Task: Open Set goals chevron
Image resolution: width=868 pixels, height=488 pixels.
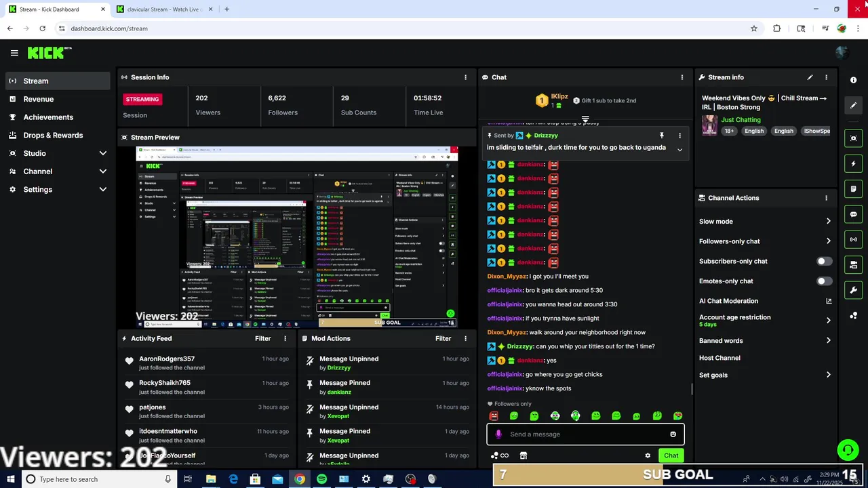Action: pos(828,375)
